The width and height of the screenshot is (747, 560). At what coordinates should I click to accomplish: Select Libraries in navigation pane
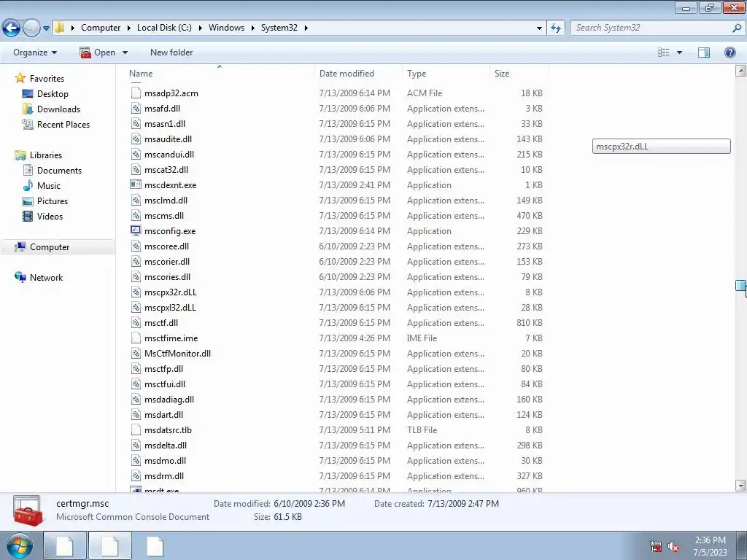pos(46,155)
